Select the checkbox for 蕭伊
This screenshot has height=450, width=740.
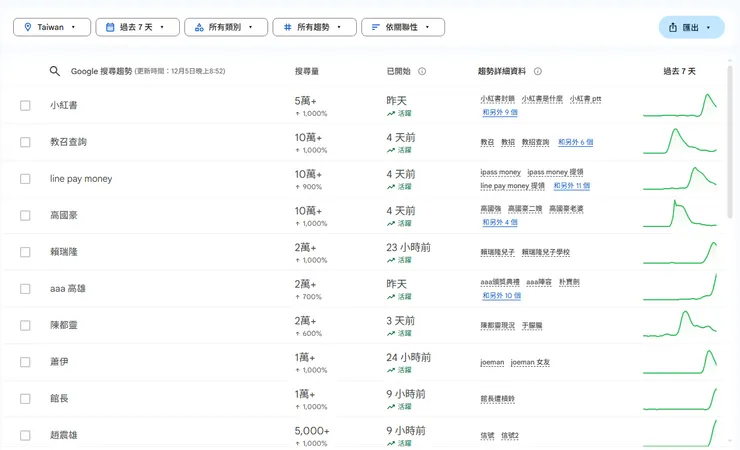tap(25, 362)
